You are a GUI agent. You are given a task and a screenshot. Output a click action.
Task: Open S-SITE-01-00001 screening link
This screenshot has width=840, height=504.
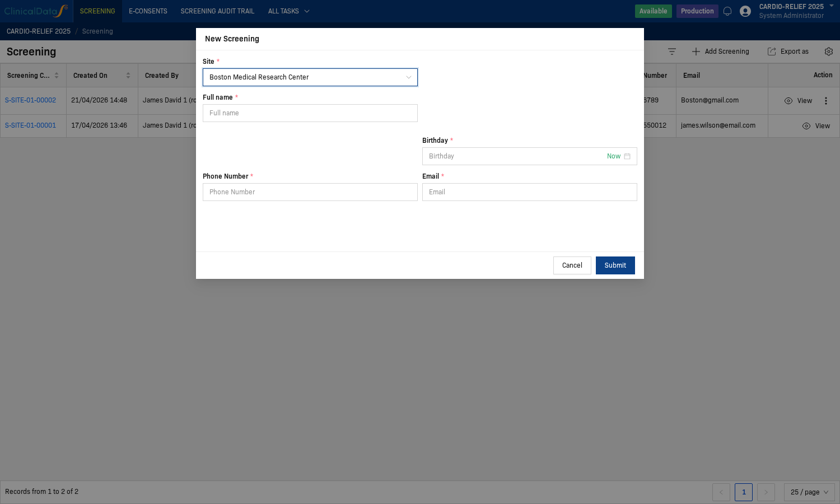click(31, 125)
